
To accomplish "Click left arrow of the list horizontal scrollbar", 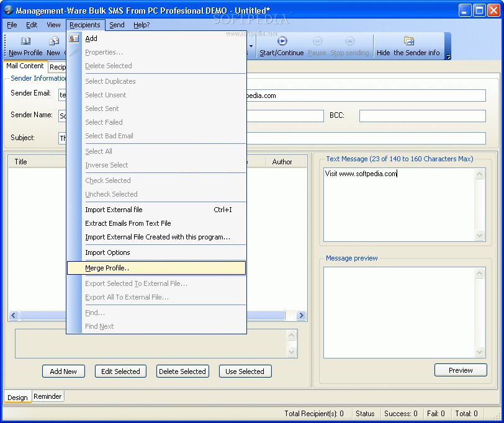I will [x=14, y=316].
